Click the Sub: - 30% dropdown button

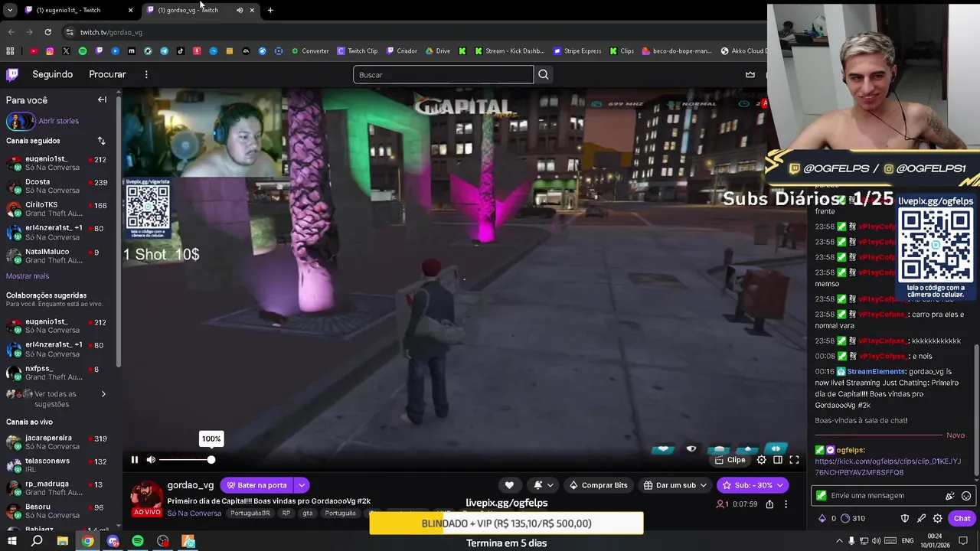[752, 485]
